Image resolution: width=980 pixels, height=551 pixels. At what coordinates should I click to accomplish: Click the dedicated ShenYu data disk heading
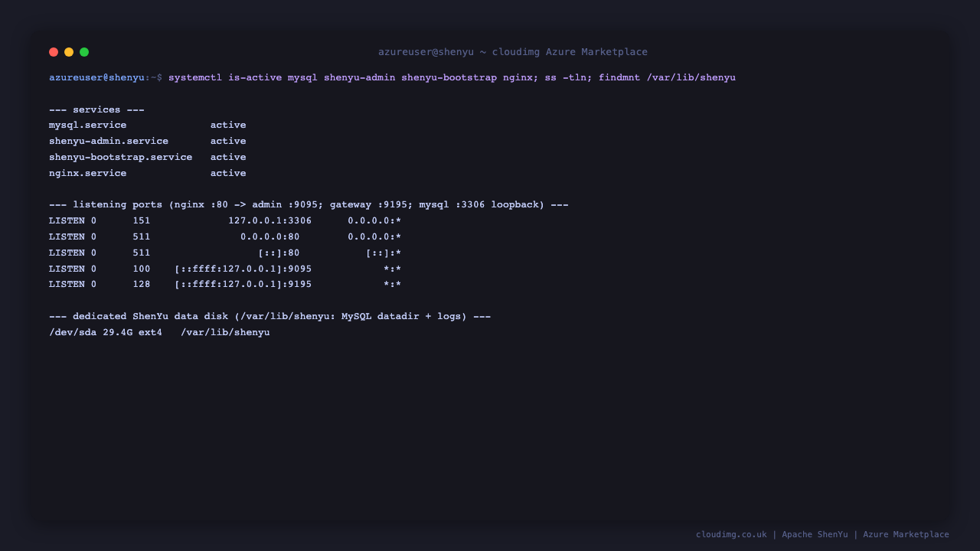click(x=269, y=316)
